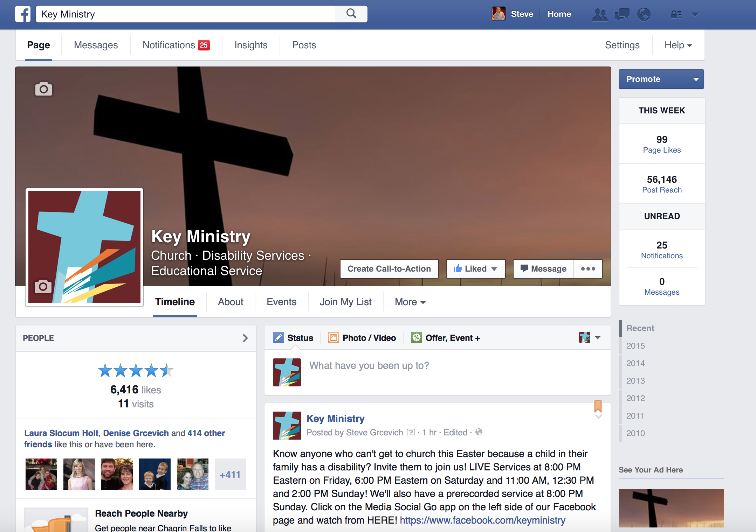Screen dimensions: 756x532
Task: Open the About tab
Action: coord(231,302)
